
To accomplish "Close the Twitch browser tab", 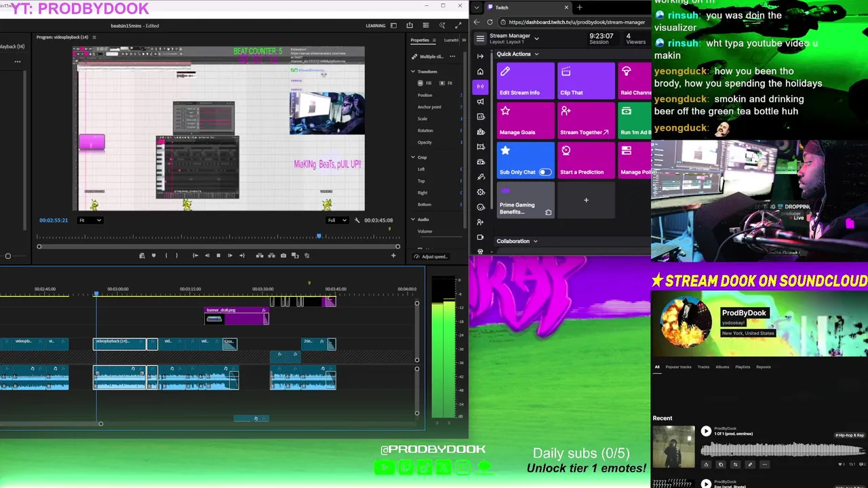I will tap(566, 7).
